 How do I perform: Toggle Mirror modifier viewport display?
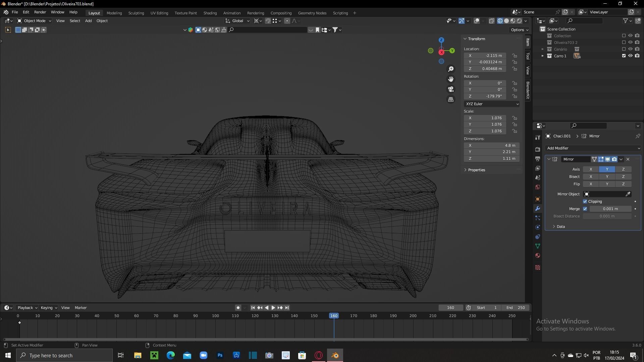tap(607, 159)
